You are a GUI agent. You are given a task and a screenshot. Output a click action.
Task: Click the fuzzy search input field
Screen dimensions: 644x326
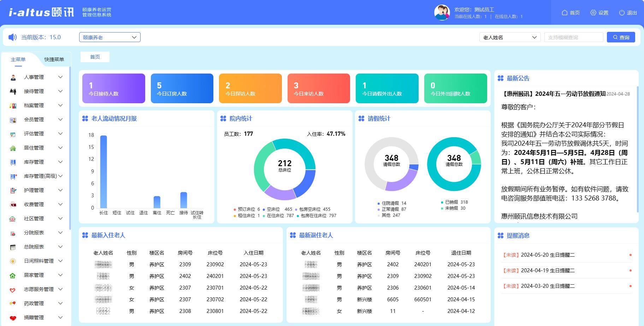pyautogui.click(x=573, y=37)
